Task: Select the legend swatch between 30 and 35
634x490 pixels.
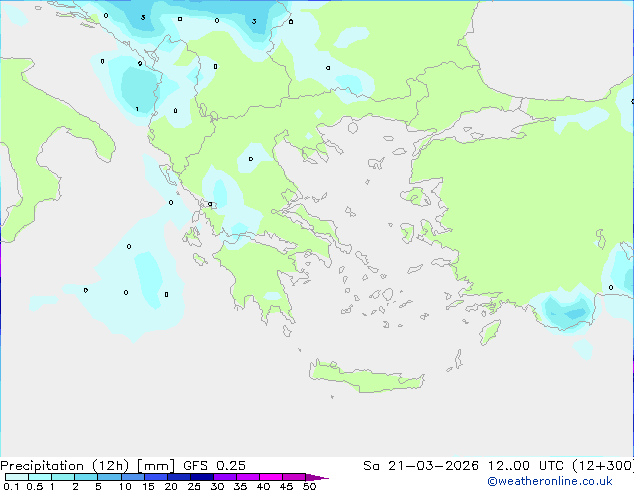Action: pos(224,477)
